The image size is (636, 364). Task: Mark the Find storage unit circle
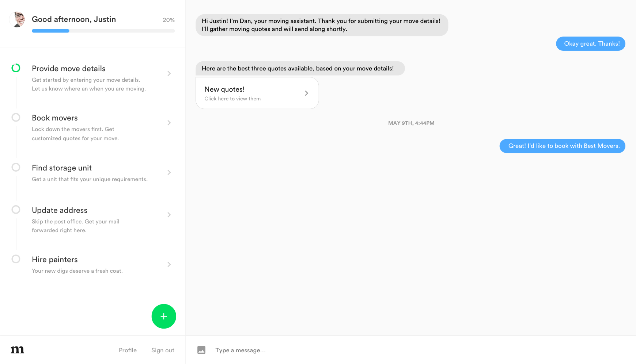pos(16,167)
